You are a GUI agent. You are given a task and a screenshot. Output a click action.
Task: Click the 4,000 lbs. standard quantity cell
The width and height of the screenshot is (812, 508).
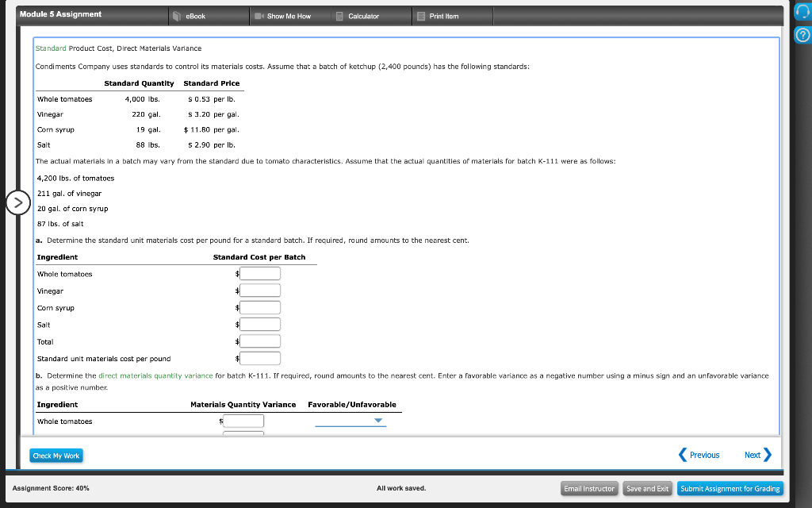143,99
